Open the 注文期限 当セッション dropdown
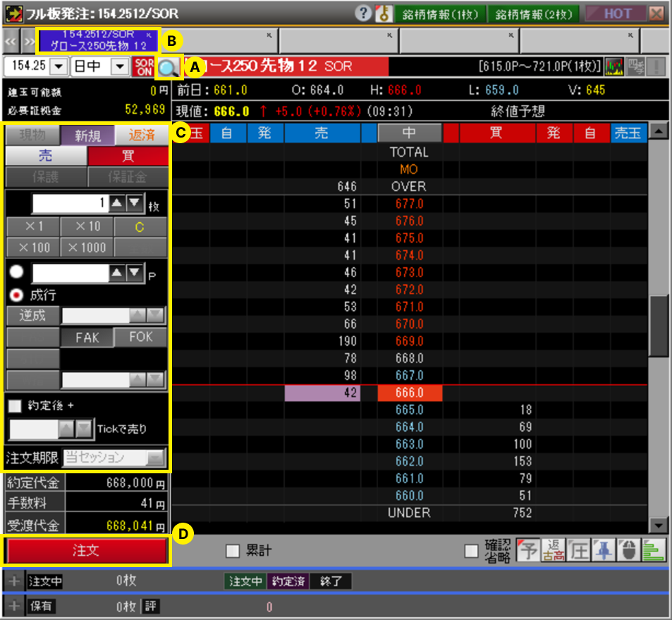Viewport: 672px width, 620px height. (154, 458)
